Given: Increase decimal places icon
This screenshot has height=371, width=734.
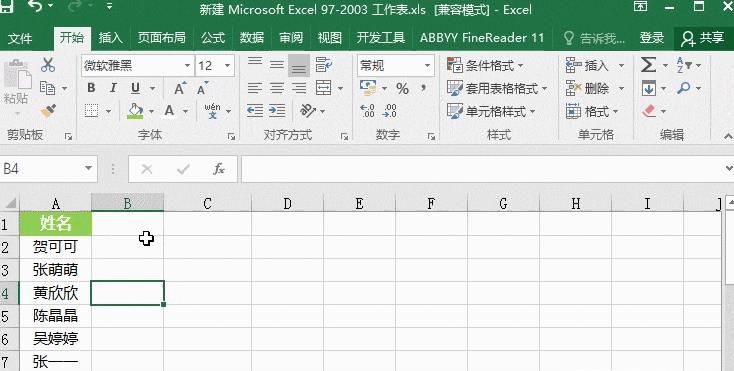Looking at the screenshot, I should (367, 111).
